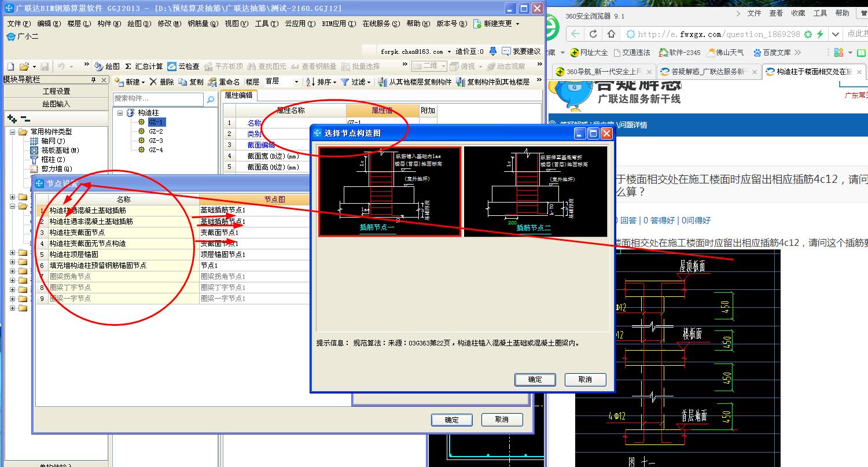Click the component search magnifier icon
Image resolution: width=868 pixels, height=467 pixels.
(x=211, y=100)
